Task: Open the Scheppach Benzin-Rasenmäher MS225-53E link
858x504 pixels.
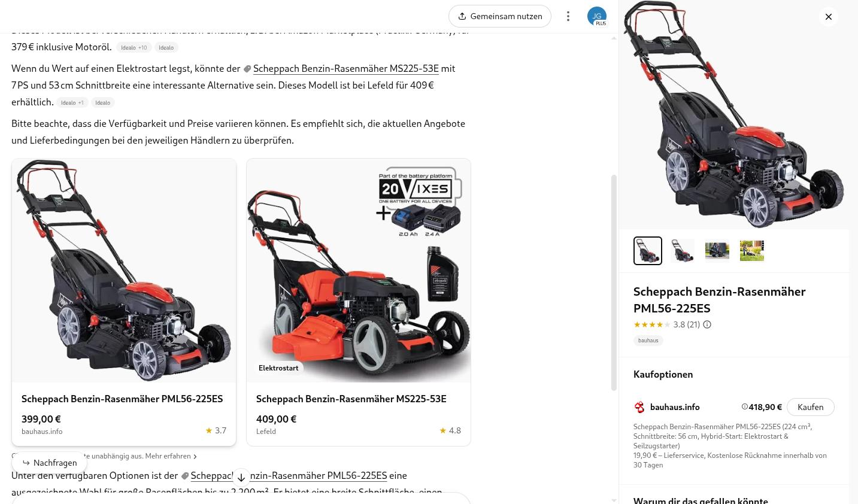Action: (345, 68)
